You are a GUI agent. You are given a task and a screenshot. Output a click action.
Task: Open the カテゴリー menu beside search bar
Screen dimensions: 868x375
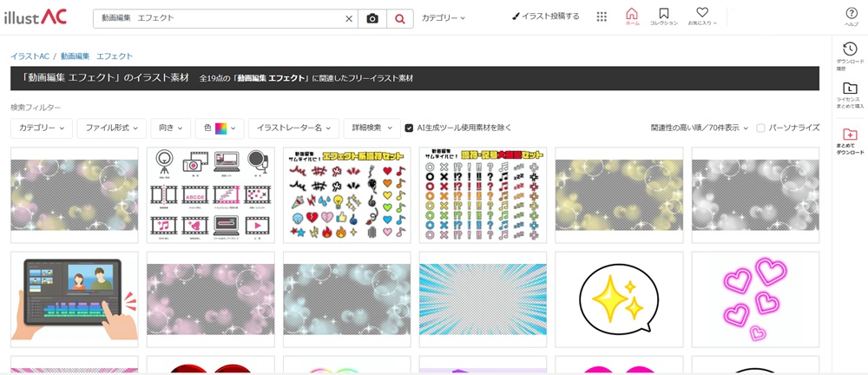tap(444, 17)
